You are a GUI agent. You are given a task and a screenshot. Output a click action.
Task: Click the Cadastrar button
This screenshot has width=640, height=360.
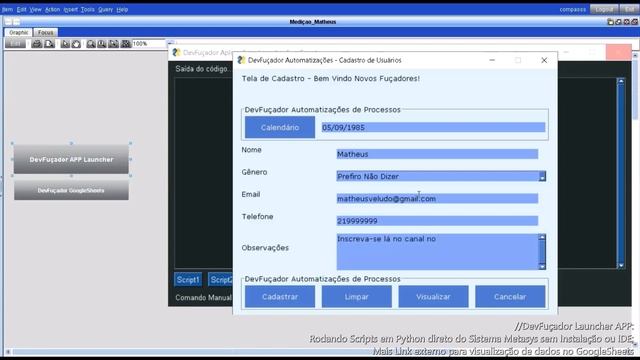(x=280, y=297)
